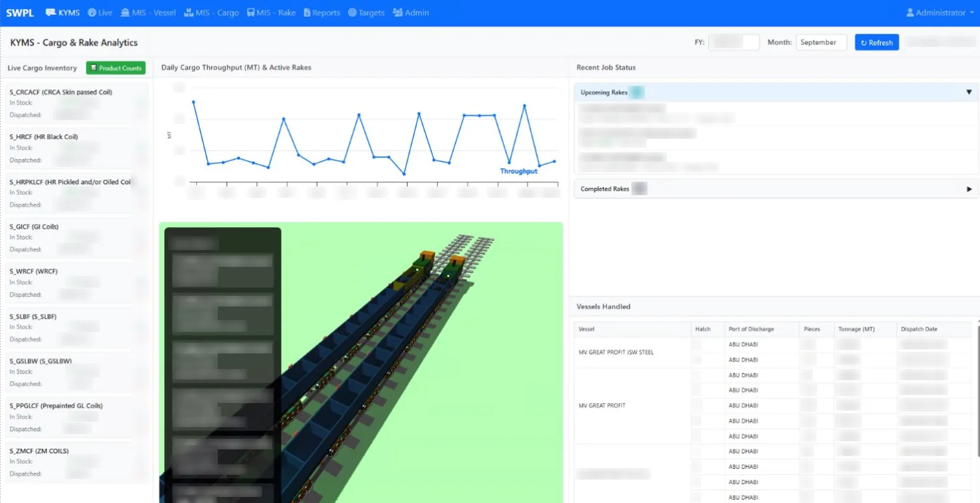
Task: Click the green Product Counts button
Action: coord(116,68)
